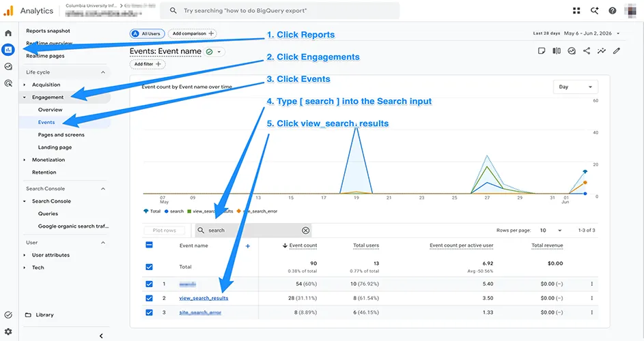Collapse the sidebar with chevron arrow
Screen dimensions: 644x341
pos(101,336)
